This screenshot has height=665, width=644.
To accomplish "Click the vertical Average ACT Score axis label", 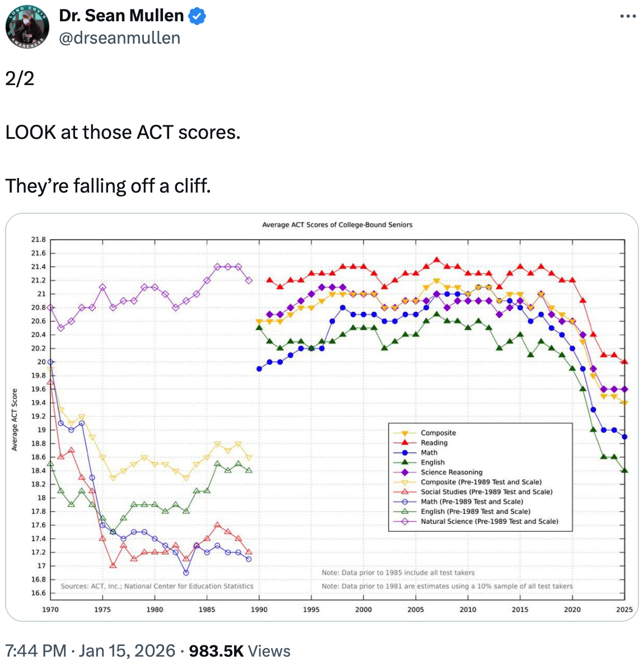I will 15,420.
